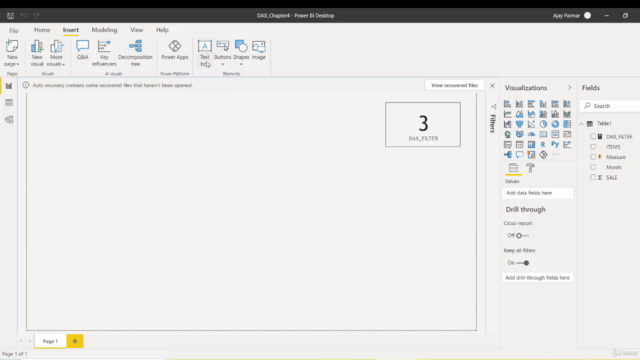Select the slicer visual

[x=507, y=144]
